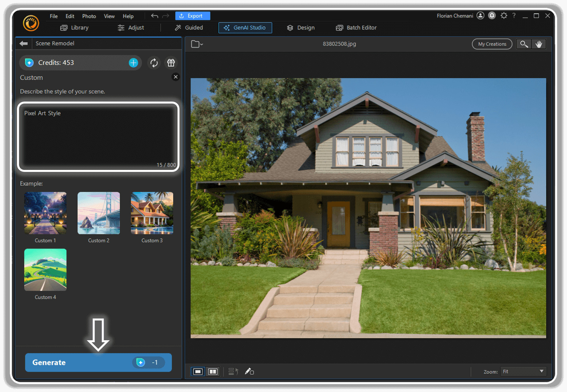Select the GenAI Studio tab
This screenshot has height=392, width=567.
point(245,28)
